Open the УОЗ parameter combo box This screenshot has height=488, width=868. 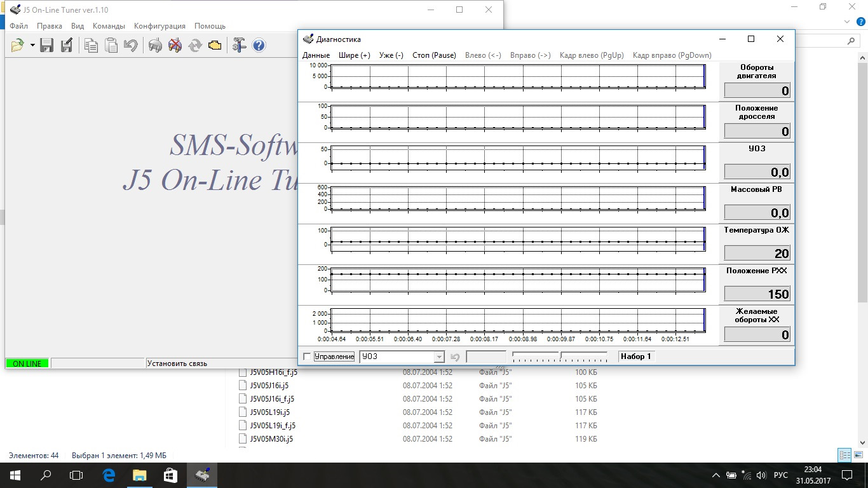(402, 357)
